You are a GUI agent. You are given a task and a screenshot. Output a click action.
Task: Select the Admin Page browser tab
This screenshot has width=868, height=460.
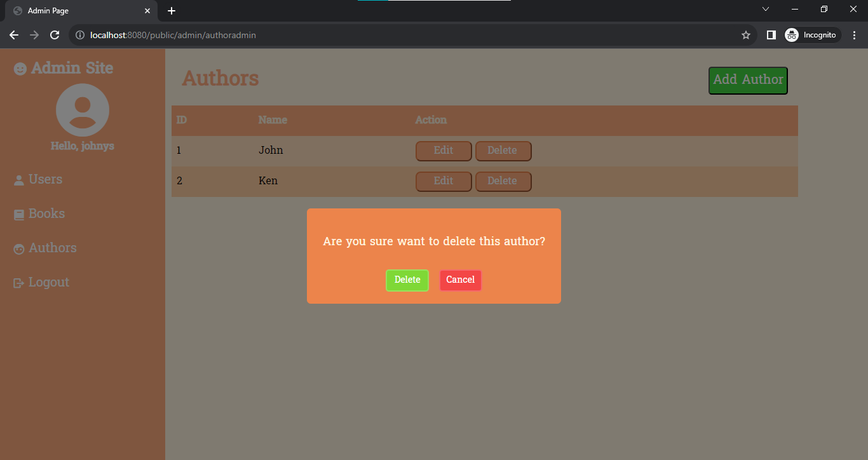click(x=81, y=11)
